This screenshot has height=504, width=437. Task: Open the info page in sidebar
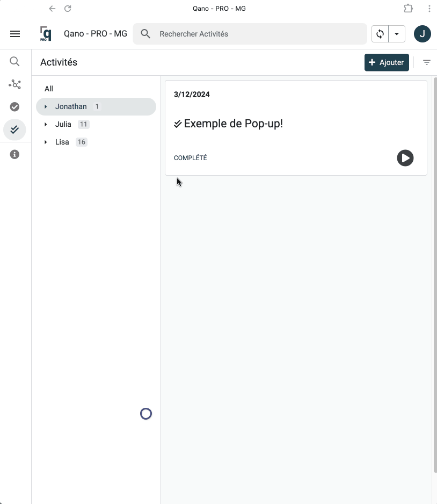pyautogui.click(x=15, y=155)
